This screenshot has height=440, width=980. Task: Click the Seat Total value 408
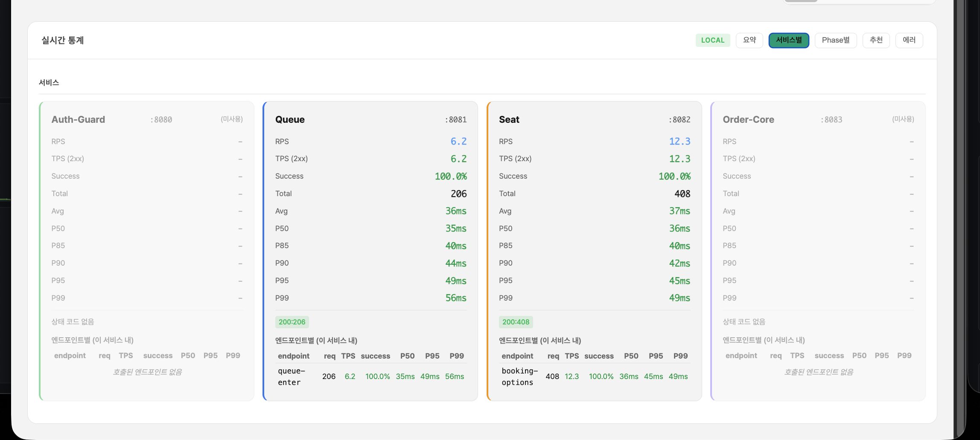tap(682, 194)
